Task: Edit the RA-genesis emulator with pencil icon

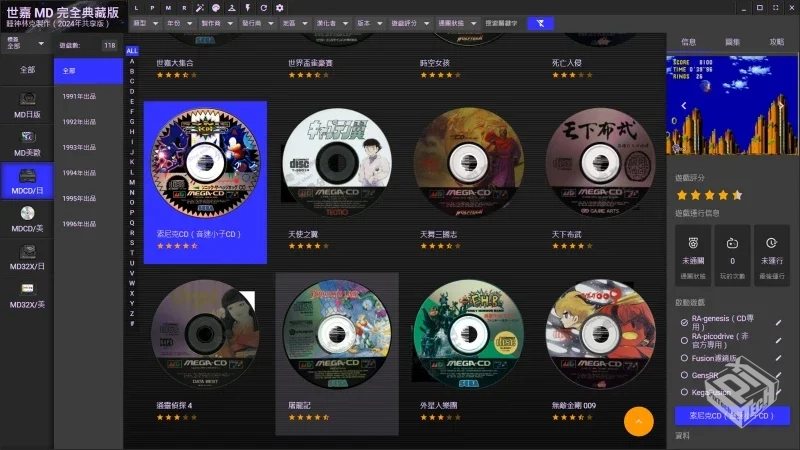Action: (778, 322)
